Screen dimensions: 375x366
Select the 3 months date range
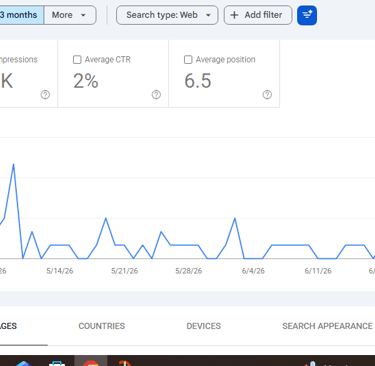click(21, 15)
